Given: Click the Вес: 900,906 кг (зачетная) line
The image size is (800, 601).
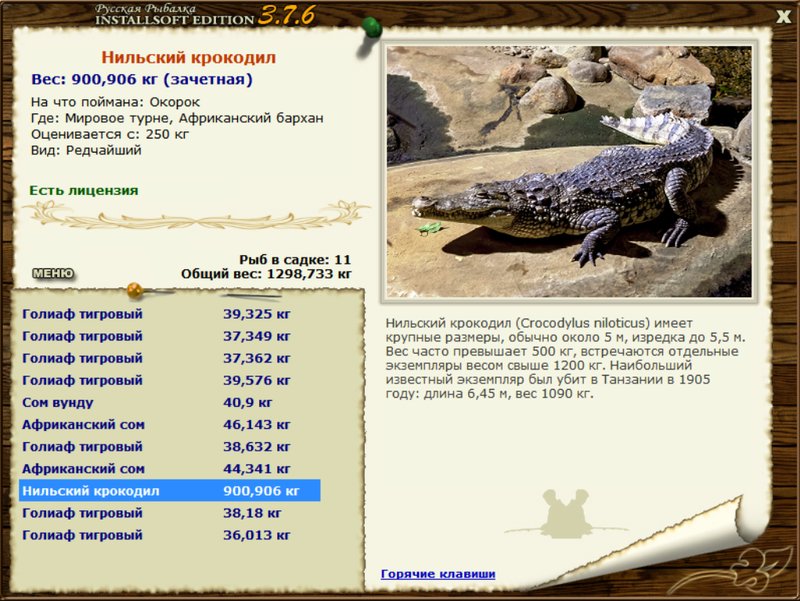Looking at the screenshot, I should tap(142, 80).
